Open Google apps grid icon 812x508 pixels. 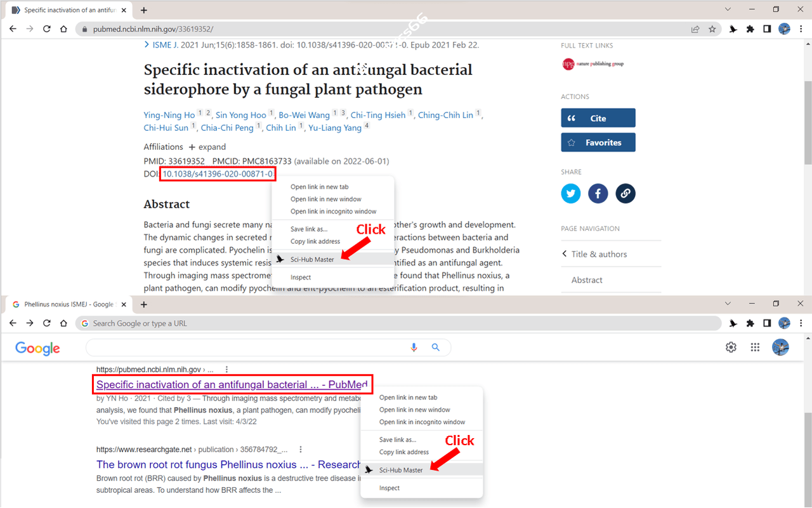[755, 347]
